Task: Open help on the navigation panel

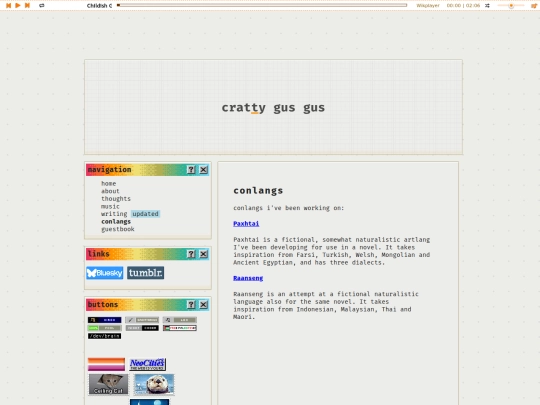Action: click(x=191, y=169)
